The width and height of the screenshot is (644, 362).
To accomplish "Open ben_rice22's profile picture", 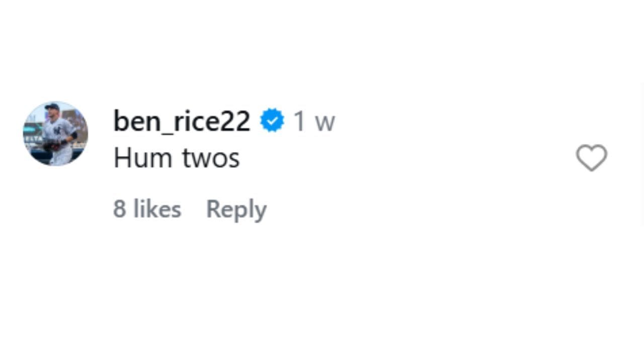I will tap(55, 134).
